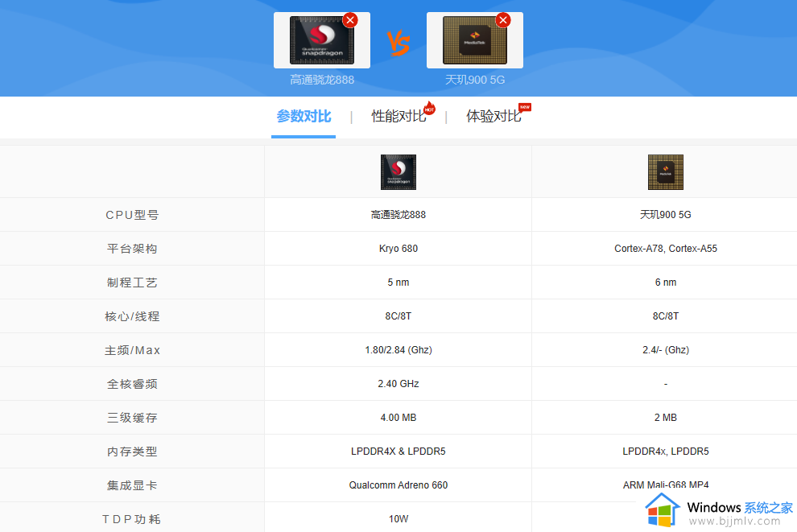Viewport: 797px width, 532px height.
Task: Click the LPDDR4X & LPDDR5 cell
Action: 398,452
